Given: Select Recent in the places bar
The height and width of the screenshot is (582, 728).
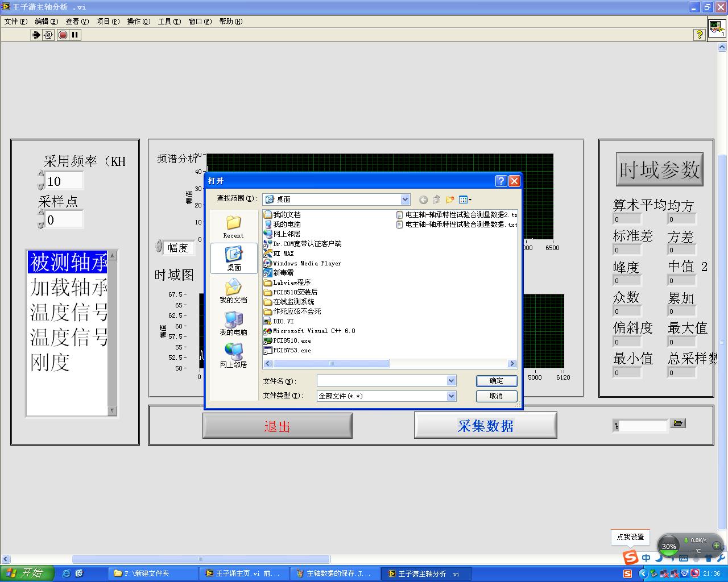Looking at the screenshot, I should pos(233,226).
